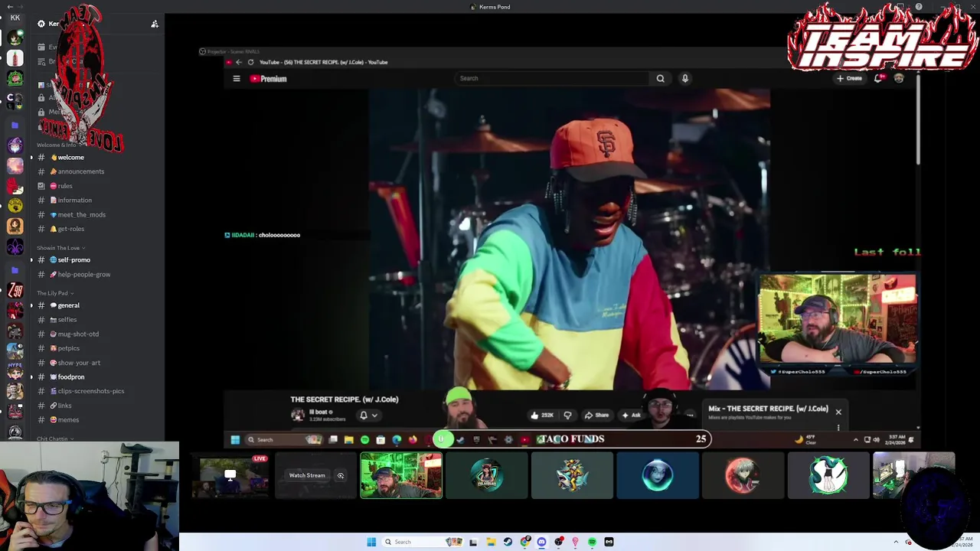Open subscription notification bell dropdown
The width and height of the screenshot is (980, 551).
[367, 415]
